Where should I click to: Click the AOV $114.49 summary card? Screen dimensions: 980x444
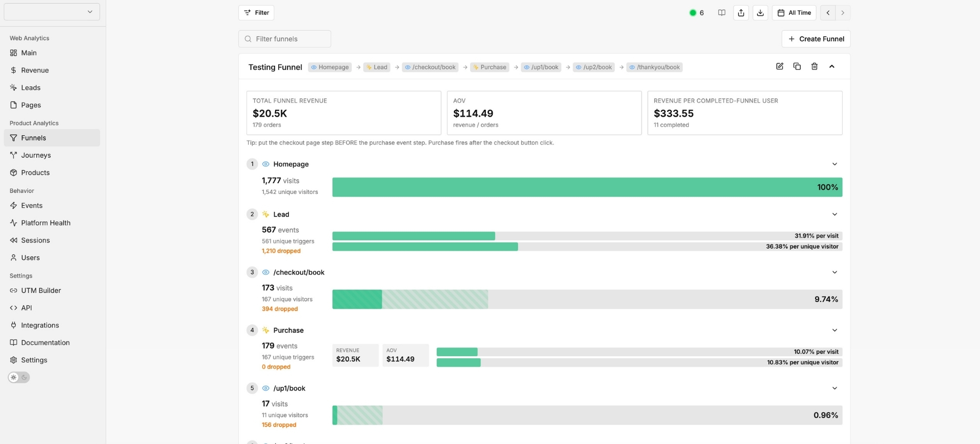click(x=544, y=113)
